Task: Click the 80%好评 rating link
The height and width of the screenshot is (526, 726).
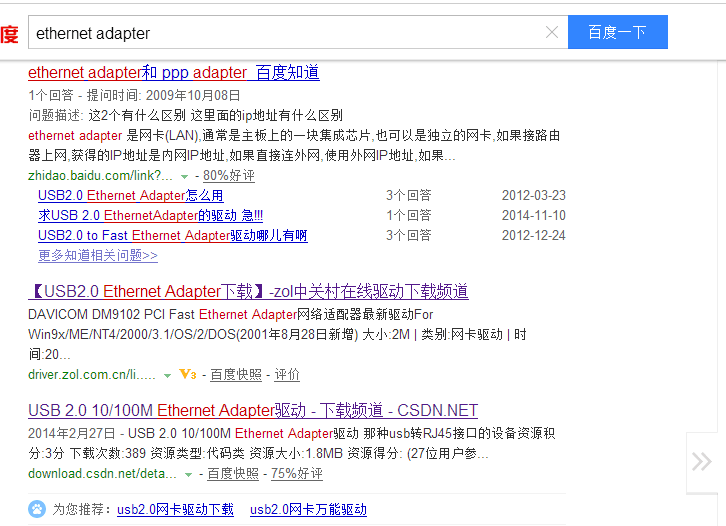Action: 229,176
